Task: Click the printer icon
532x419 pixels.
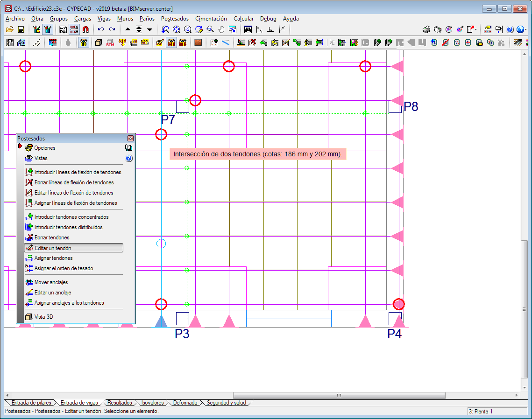Action: [426, 29]
